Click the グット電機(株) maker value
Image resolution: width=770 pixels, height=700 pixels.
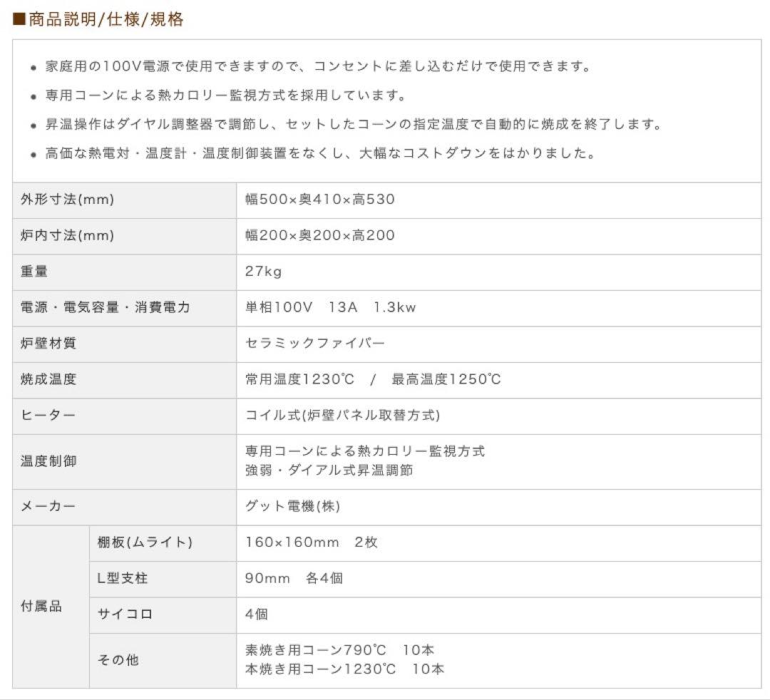292,507
